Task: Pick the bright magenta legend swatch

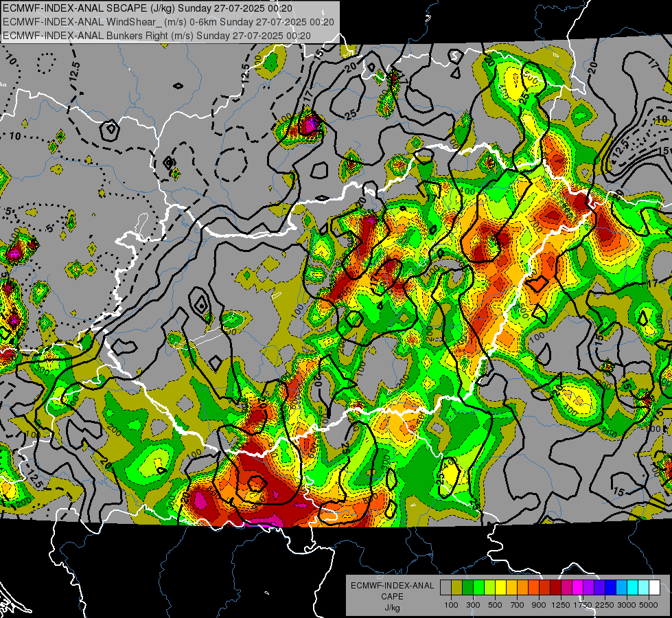Action: pos(578,588)
